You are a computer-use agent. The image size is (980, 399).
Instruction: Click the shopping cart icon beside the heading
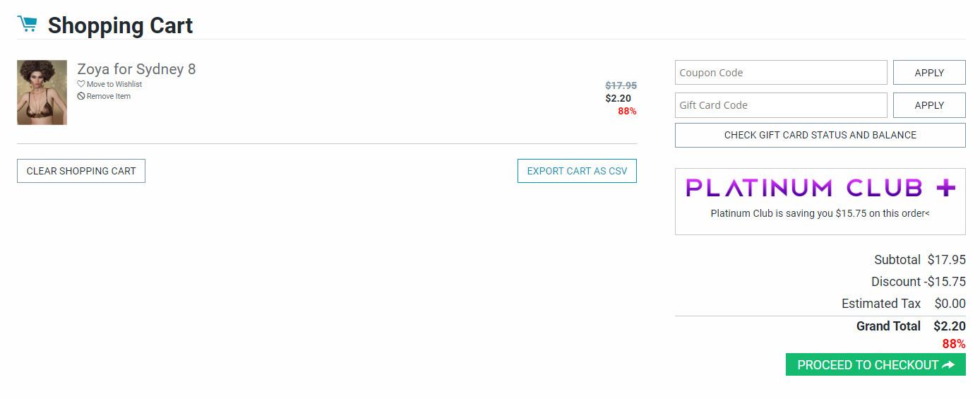(x=28, y=25)
